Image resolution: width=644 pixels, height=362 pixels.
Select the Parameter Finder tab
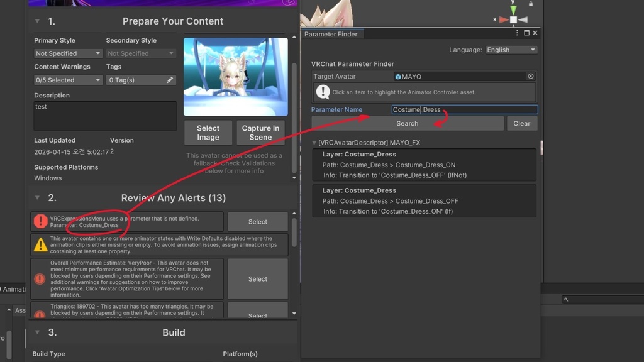(331, 34)
